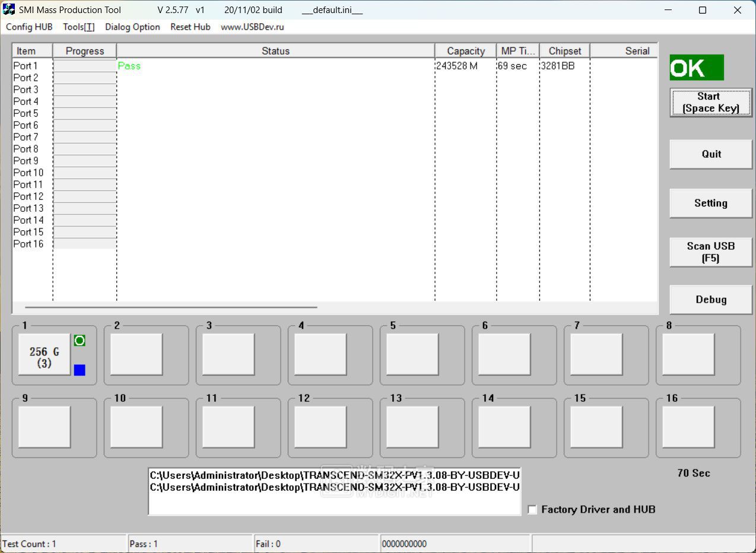Click the Scan USB (F5) button

(x=711, y=252)
